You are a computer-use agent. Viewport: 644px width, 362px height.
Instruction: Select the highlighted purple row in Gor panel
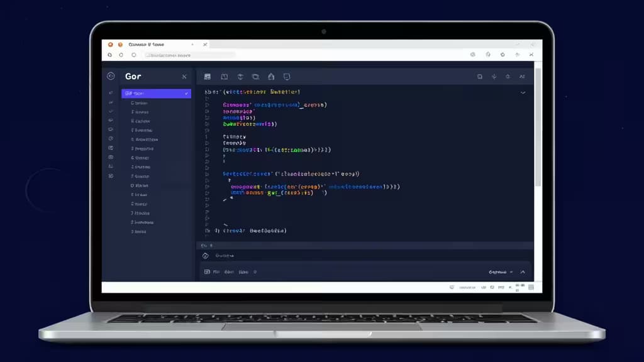coord(156,94)
